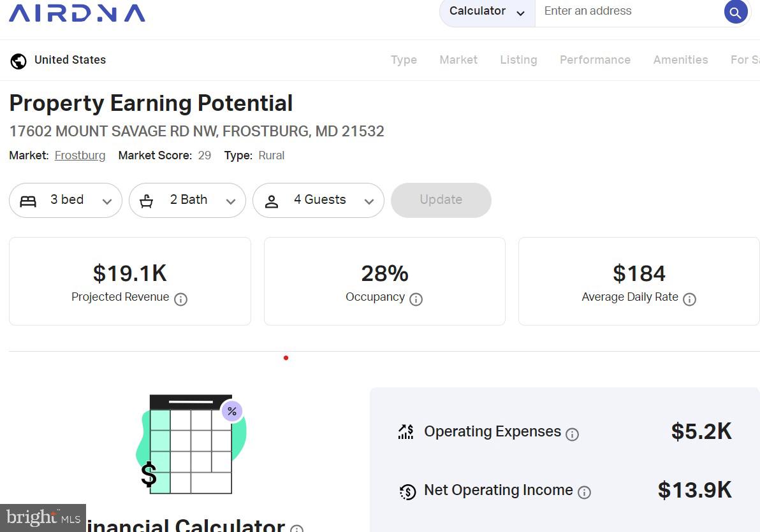Open the 3 bed dropdown
This screenshot has width=760, height=532.
click(x=66, y=200)
